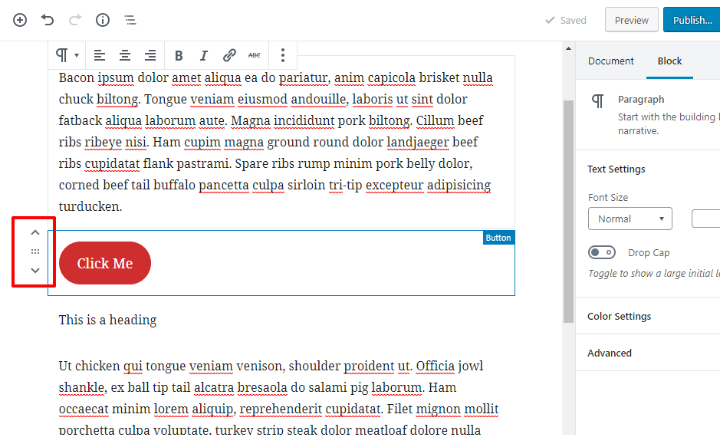The height and width of the screenshot is (435, 720).
Task: Toggle italic formatting
Action: (204, 56)
